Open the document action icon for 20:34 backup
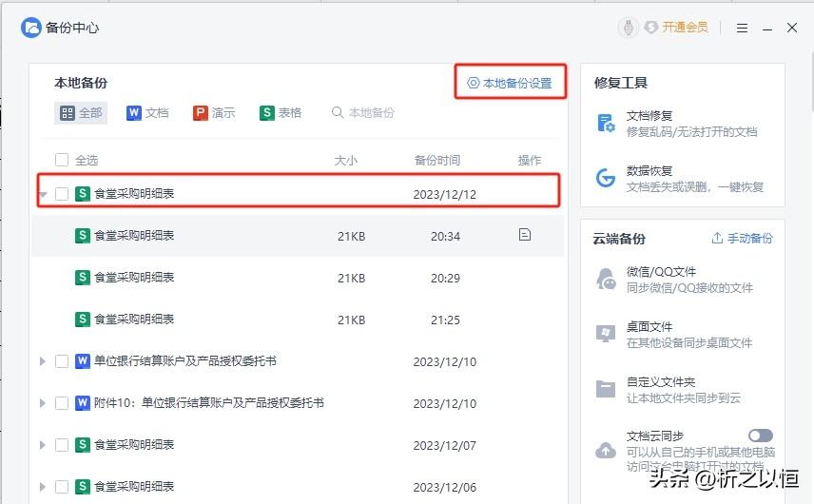Screen dimensions: 814x504 [525, 235]
